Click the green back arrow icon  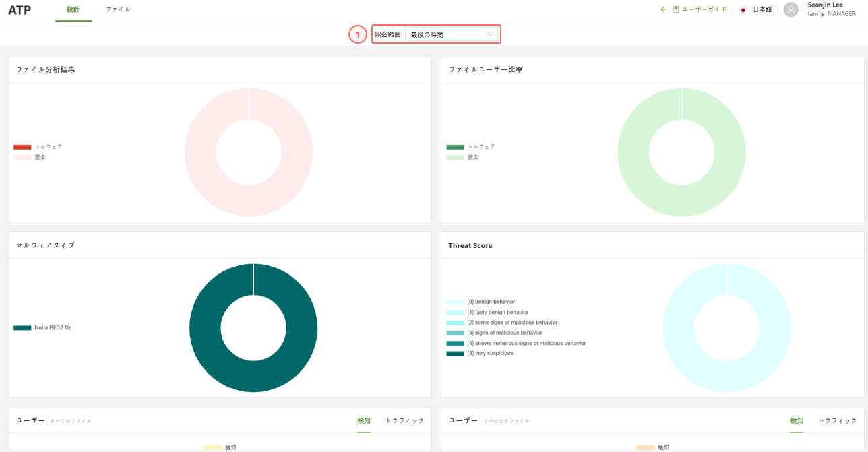[x=663, y=9]
